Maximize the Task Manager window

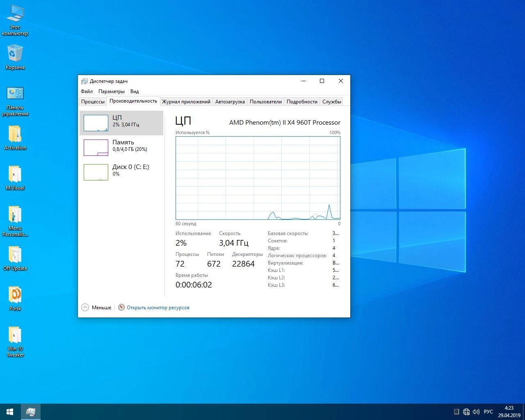(322, 81)
